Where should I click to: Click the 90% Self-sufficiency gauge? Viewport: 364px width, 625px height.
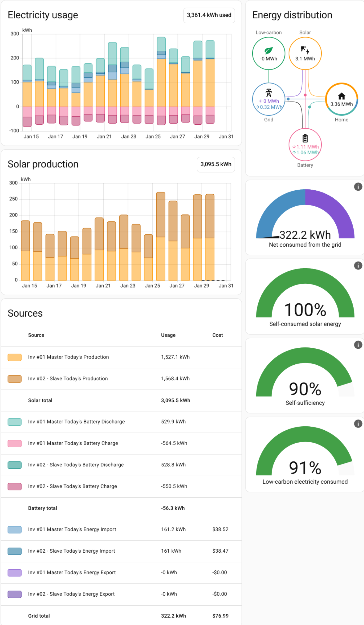(305, 389)
